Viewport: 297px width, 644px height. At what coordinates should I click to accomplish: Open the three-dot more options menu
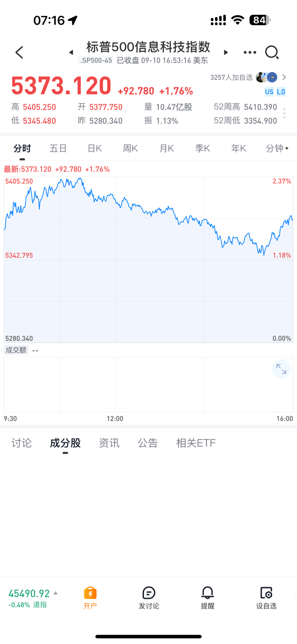tap(250, 52)
